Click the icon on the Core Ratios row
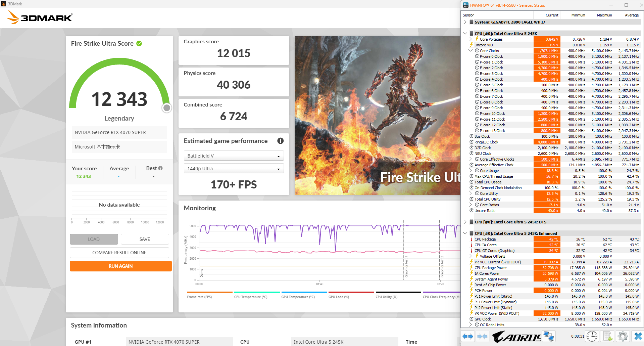Image resolution: width=644 pixels, height=346 pixels. point(477,205)
